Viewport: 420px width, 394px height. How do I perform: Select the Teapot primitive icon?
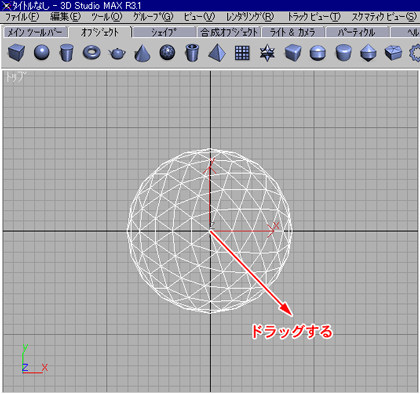point(117,53)
